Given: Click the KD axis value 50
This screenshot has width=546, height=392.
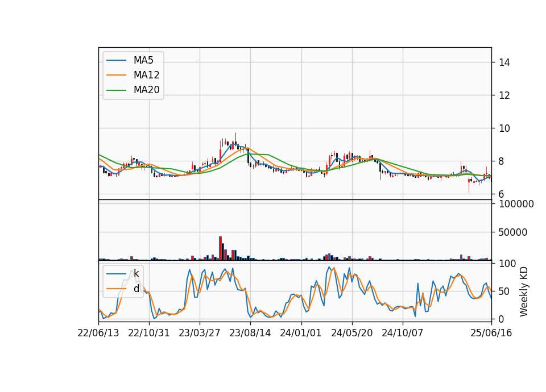Looking at the screenshot, I should coord(504,291).
